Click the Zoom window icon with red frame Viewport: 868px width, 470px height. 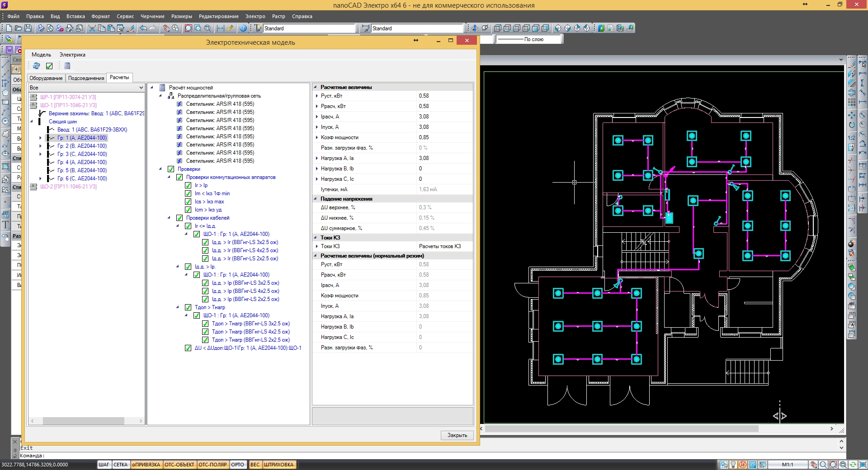pyautogui.click(x=189, y=28)
